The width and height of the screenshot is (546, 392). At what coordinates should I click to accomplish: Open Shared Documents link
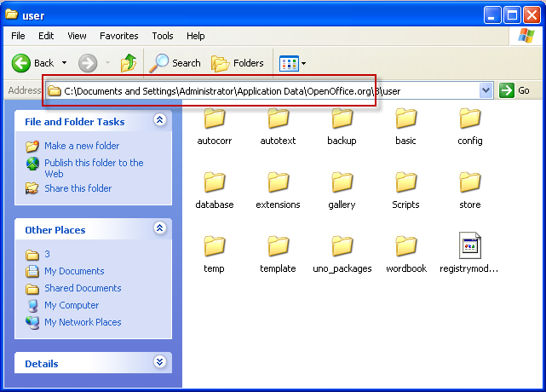point(83,288)
